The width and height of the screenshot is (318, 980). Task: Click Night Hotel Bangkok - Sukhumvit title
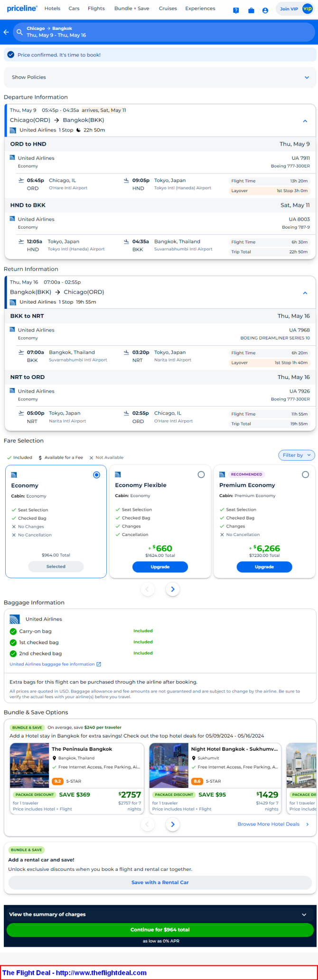[234, 749]
